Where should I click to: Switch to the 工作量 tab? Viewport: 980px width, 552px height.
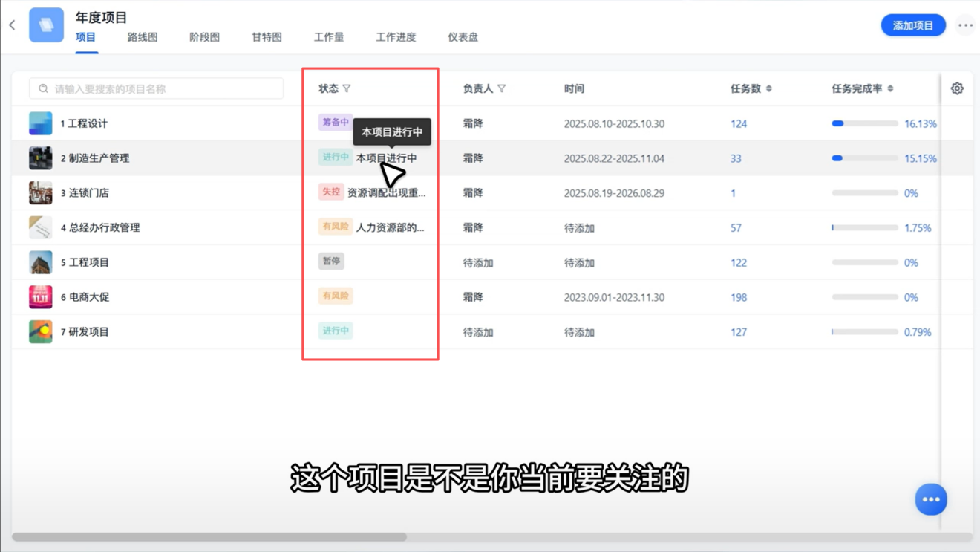tap(329, 37)
